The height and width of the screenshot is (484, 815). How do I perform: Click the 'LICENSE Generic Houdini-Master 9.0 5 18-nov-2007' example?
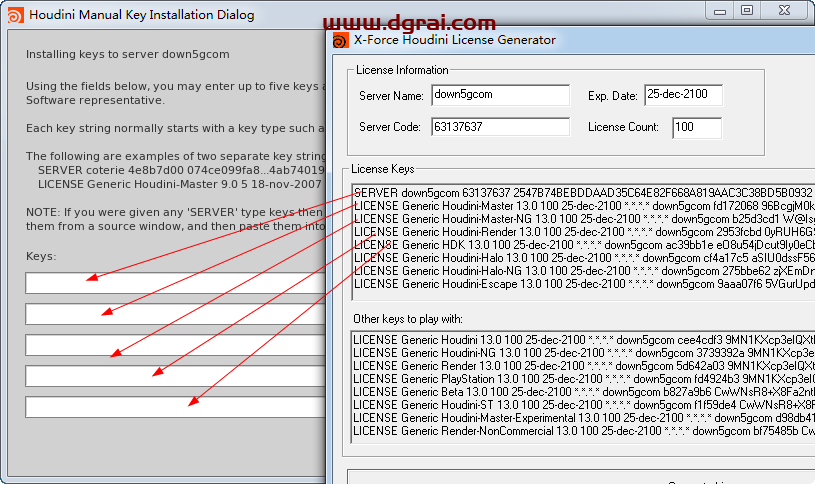[x=180, y=184]
